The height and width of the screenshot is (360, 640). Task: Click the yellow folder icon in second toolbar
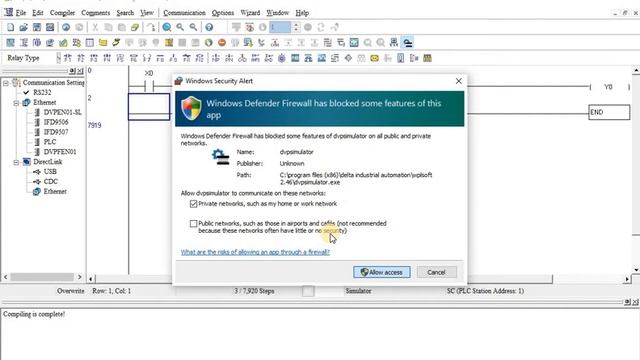[x=103, y=42]
